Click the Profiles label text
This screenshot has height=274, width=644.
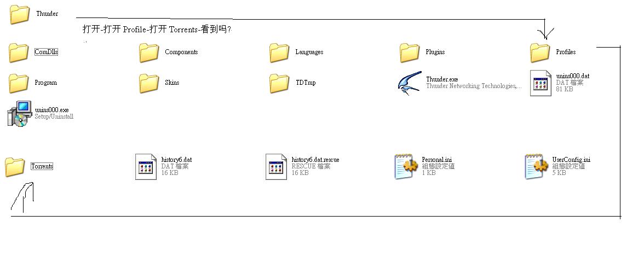pyautogui.click(x=566, y=52)
